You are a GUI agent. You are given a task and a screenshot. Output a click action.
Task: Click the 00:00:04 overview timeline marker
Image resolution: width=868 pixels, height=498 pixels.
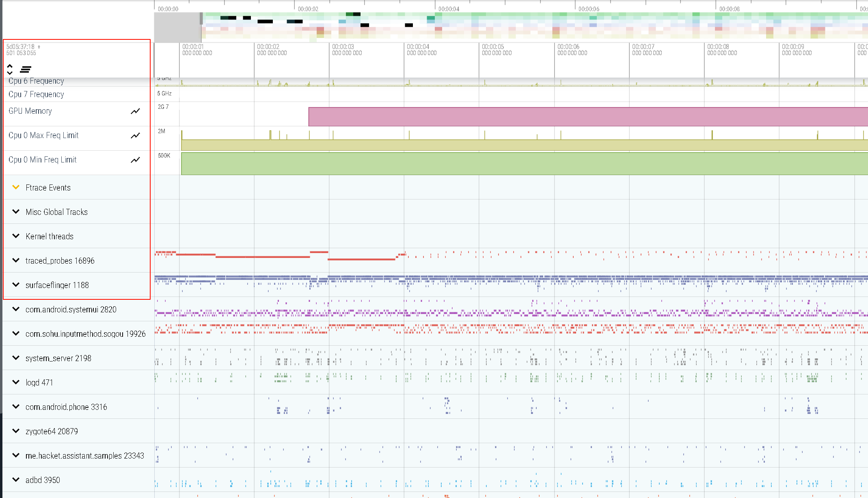[x=449, y=9]
